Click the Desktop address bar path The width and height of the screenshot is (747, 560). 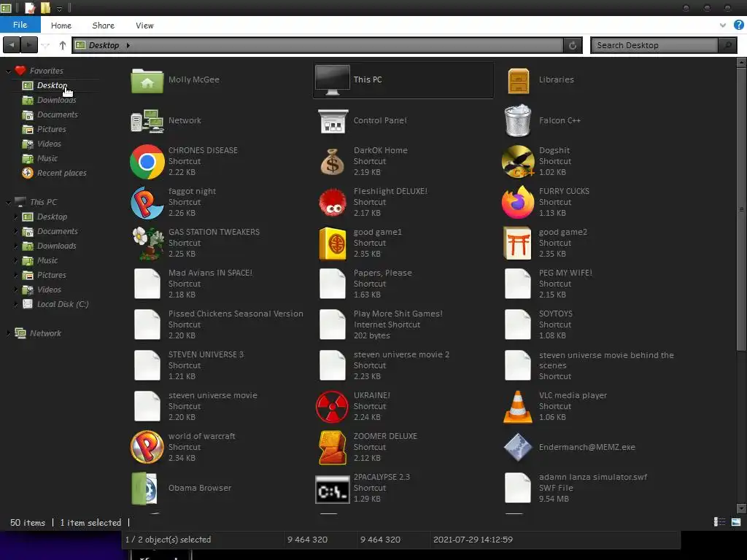pyautogui.click(x=104, y=45)
